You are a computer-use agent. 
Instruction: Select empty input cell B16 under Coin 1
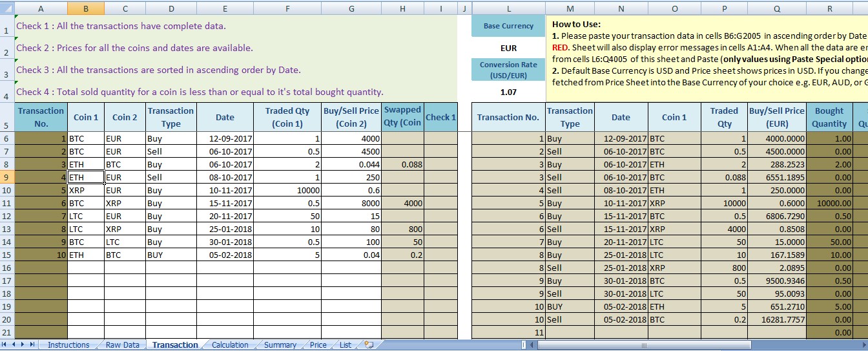[x=86, y=268]
